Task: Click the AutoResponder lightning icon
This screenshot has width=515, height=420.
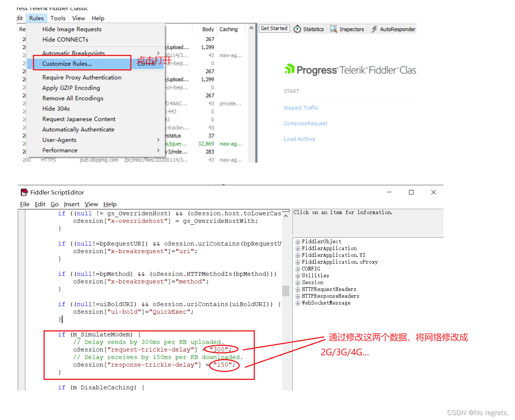Action: [374, 29]
